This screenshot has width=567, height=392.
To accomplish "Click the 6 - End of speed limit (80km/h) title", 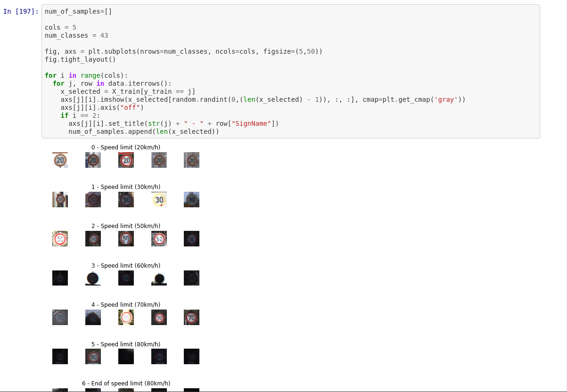I will pyautogui.click(x=126, y=384).
